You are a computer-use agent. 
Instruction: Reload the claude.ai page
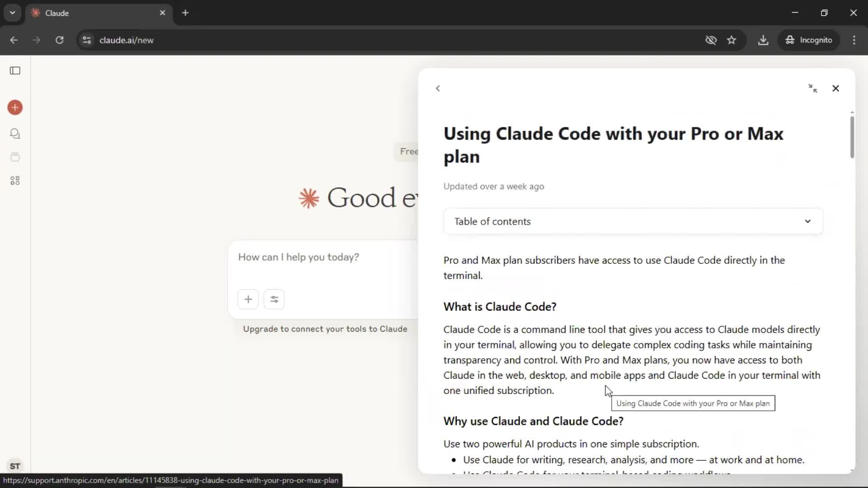click(59, 40)
